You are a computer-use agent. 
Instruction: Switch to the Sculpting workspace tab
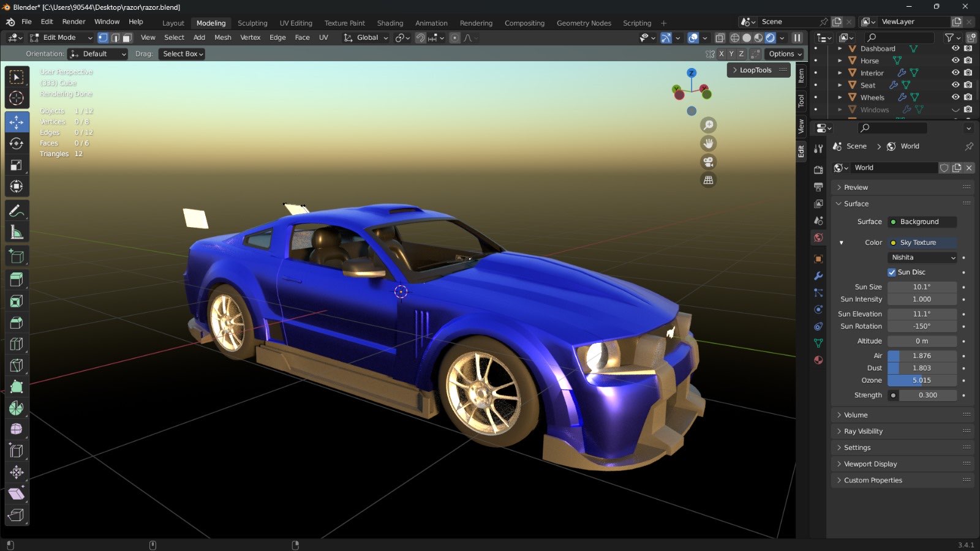click(x=252, y=23)
